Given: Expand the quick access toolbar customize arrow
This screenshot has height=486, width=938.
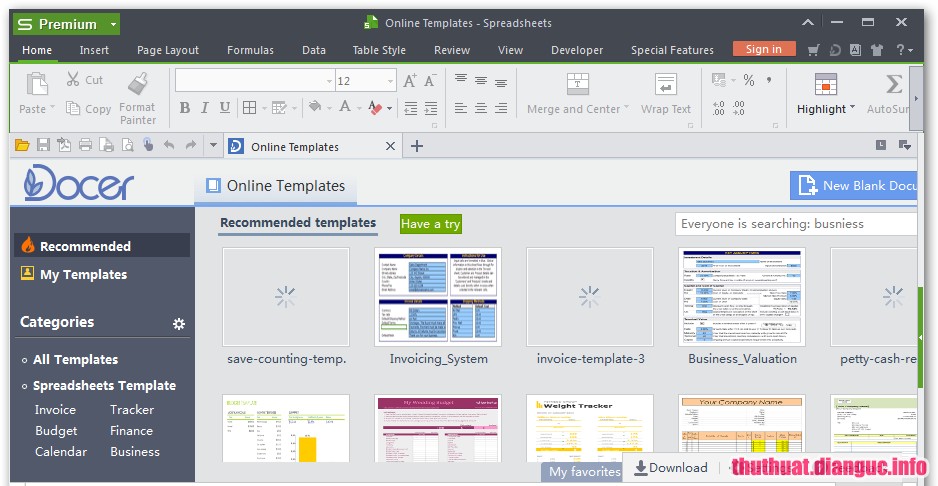Looking at the screenshot, I should (x=214, y=145).
